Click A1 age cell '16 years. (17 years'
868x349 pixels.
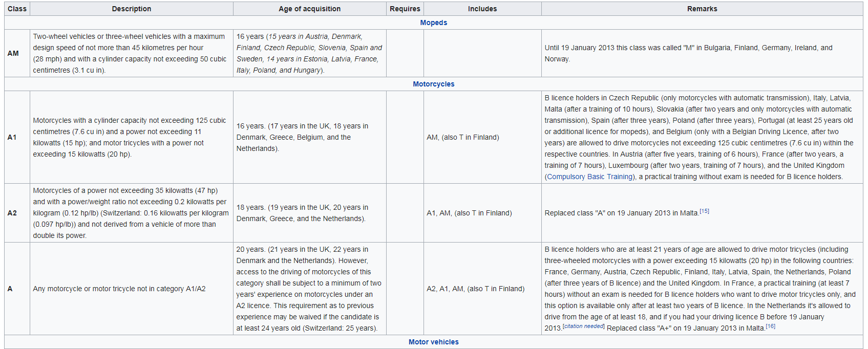tap(310, 137)
